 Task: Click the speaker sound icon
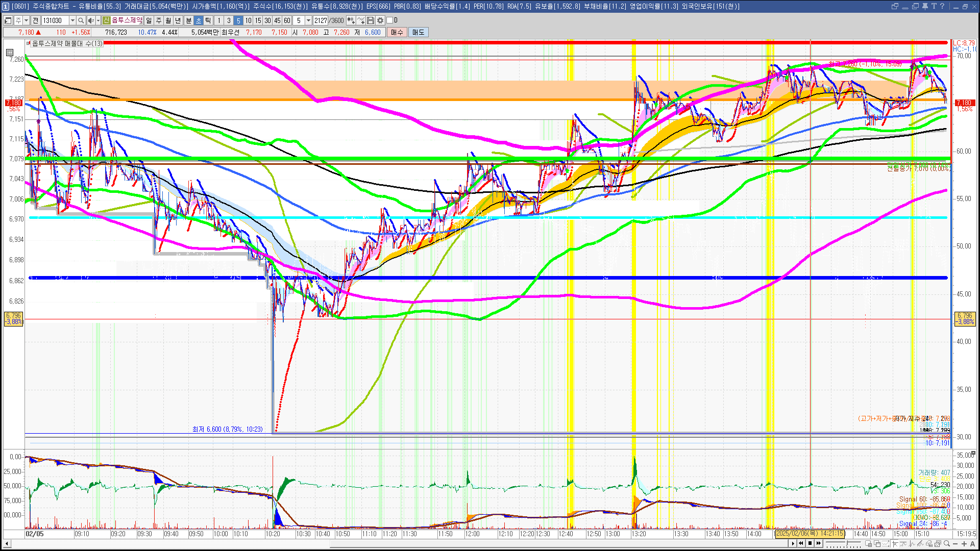(90, 20)
